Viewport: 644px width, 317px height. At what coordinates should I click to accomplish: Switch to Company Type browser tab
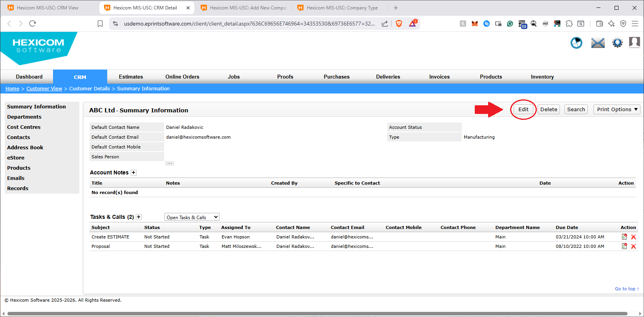point(340,8)
